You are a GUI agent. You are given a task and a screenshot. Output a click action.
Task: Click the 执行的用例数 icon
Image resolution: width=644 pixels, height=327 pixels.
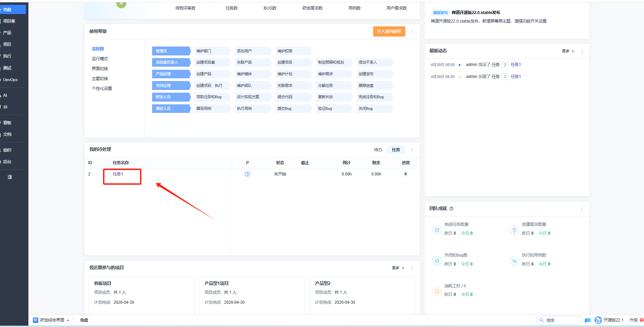(x=514, y=261)
